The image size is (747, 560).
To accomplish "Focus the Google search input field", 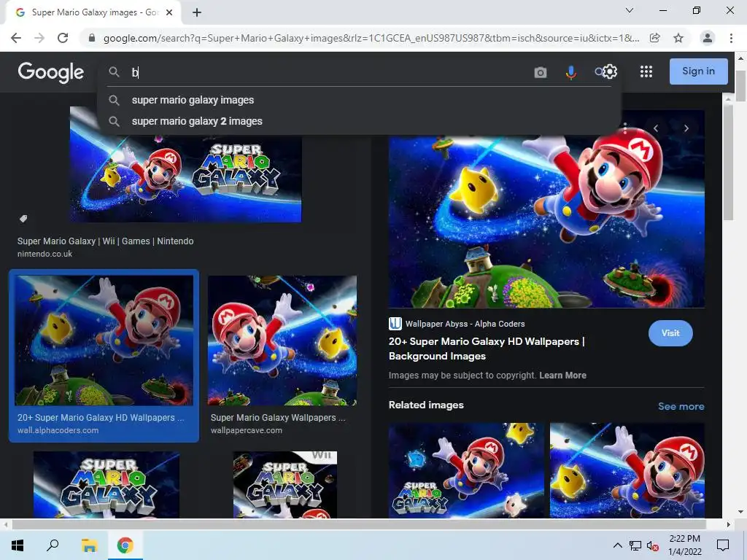I will [x=329, y=72].
